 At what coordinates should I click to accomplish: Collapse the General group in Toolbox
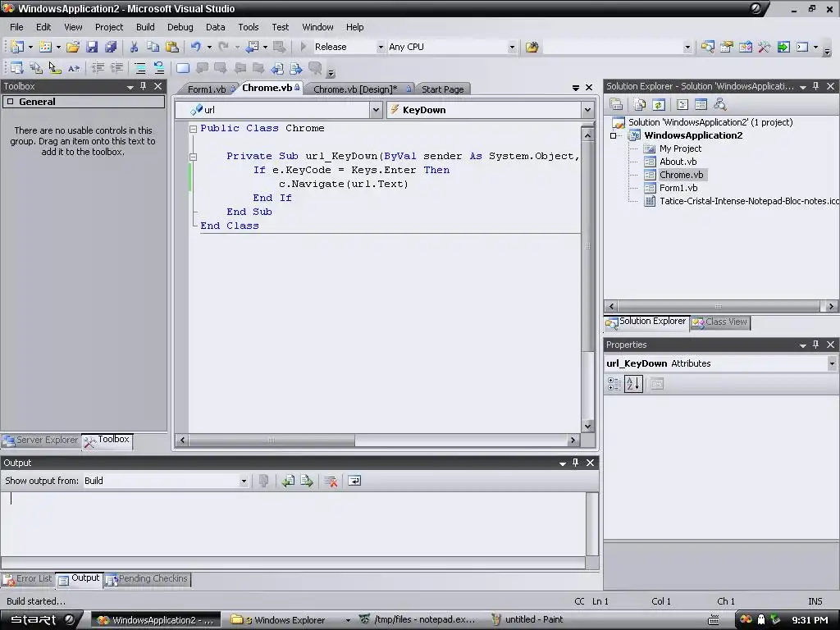click(10, 102)
